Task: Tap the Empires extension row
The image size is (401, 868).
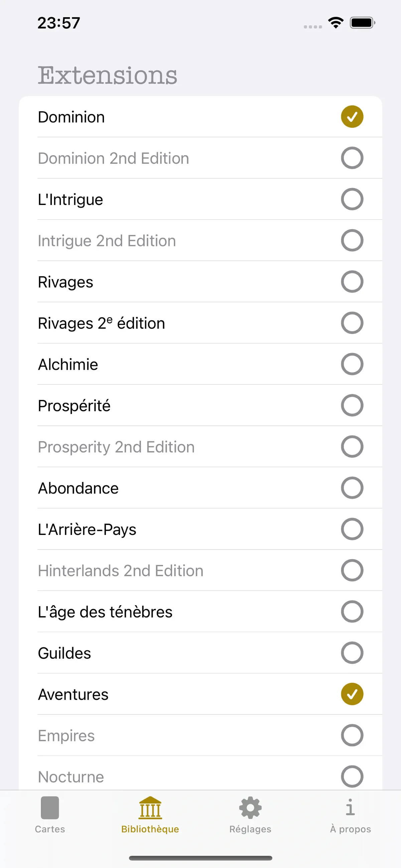Action: [200, 735]
